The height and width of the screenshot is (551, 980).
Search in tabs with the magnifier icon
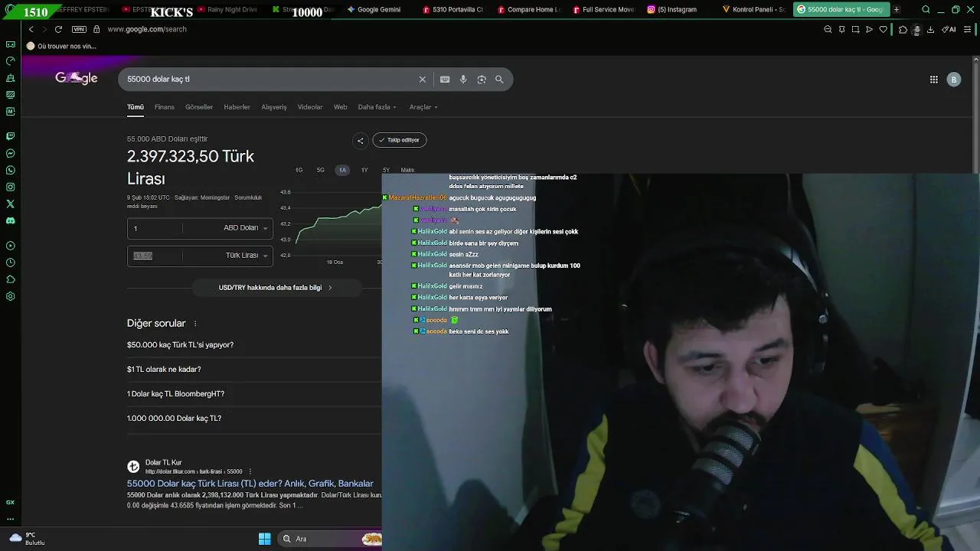pos(926,9)
